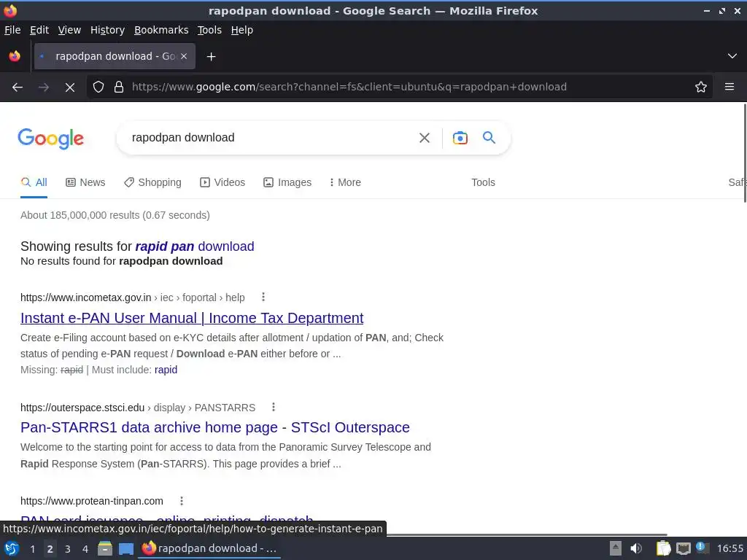Open the Tools menu in menu bar
Screen dimensions: 747x560
[209, 30]
